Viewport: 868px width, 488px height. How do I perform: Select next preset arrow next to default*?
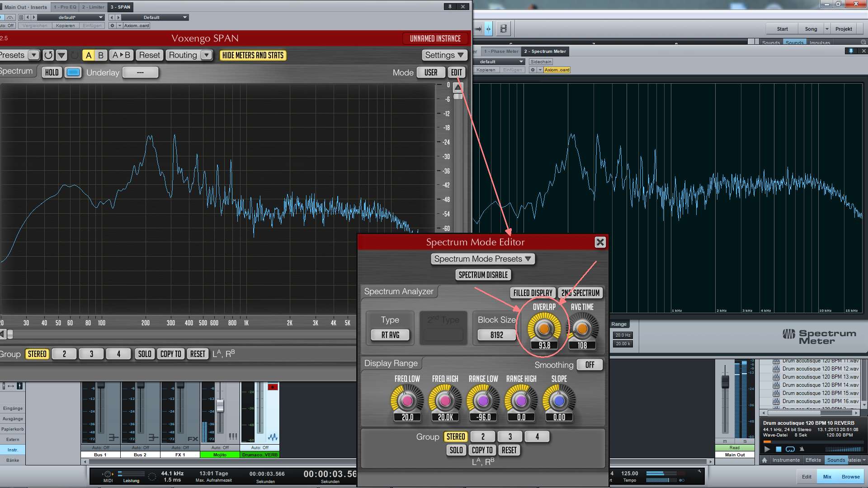(x=33, y=17)
